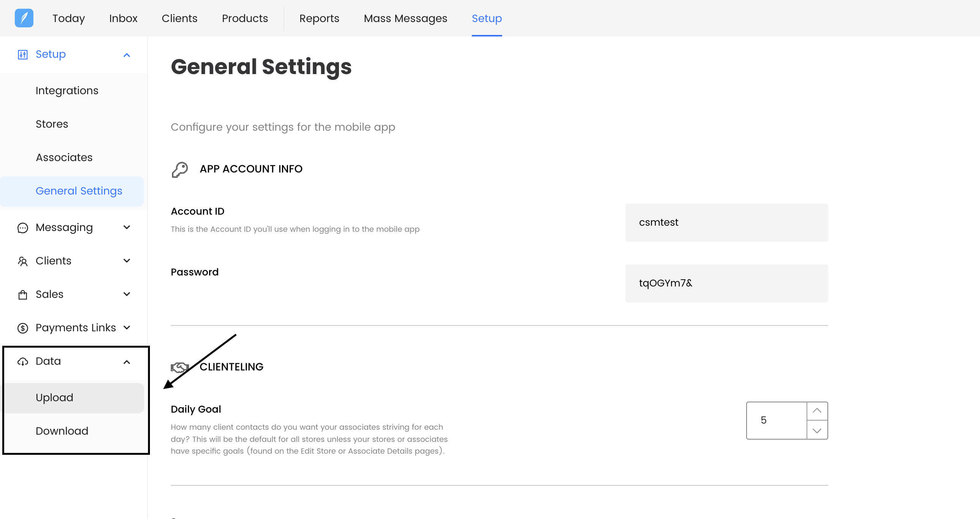This screenshot has height=519, width=980.
Task: Expand the Messaging section chevron
Action: click(x=127, y=227)
